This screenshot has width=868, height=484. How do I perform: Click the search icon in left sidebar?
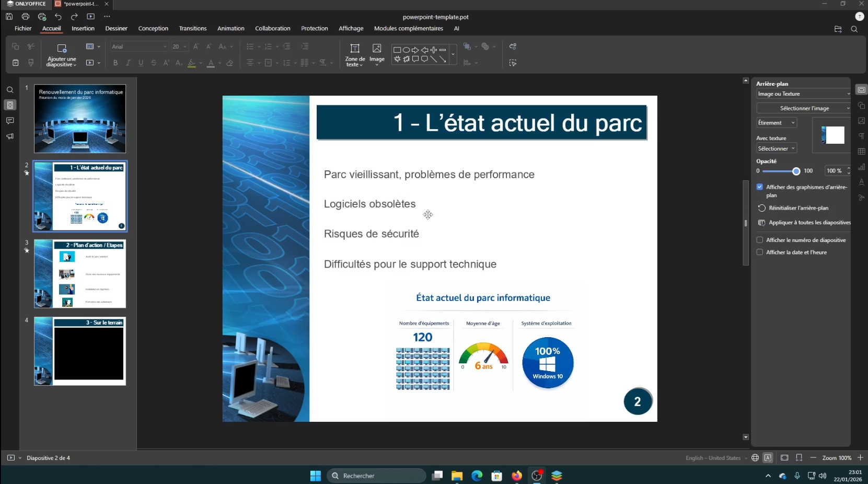click(10, 90)
